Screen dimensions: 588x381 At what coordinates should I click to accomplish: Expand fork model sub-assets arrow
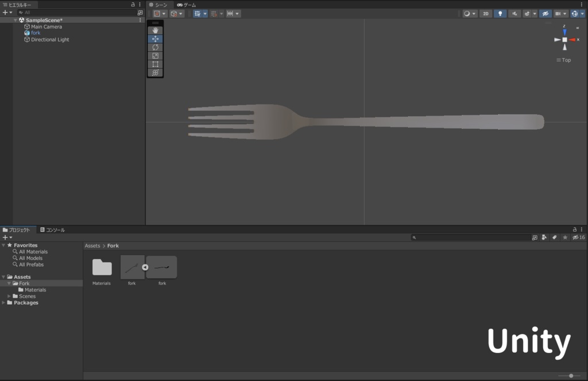pos(145,267)
